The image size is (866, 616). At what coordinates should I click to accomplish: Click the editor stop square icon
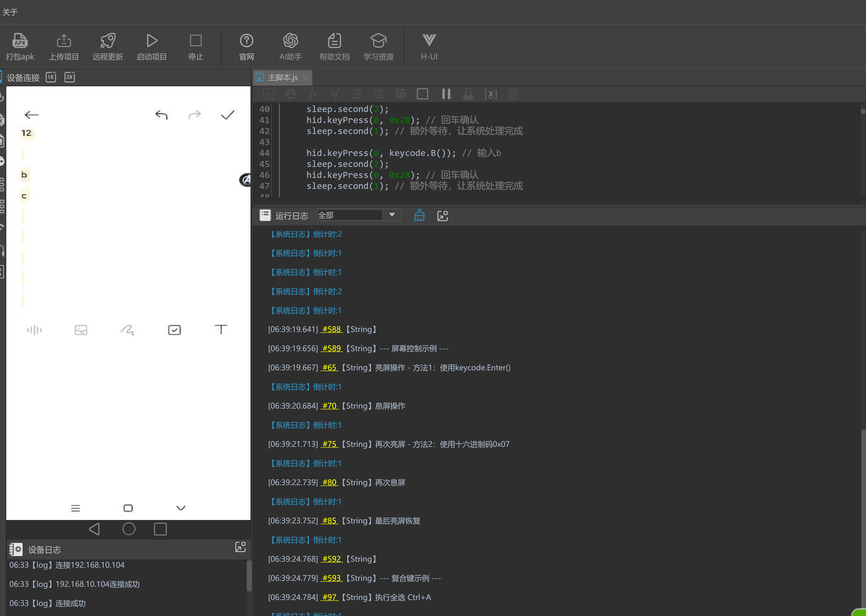422,94
